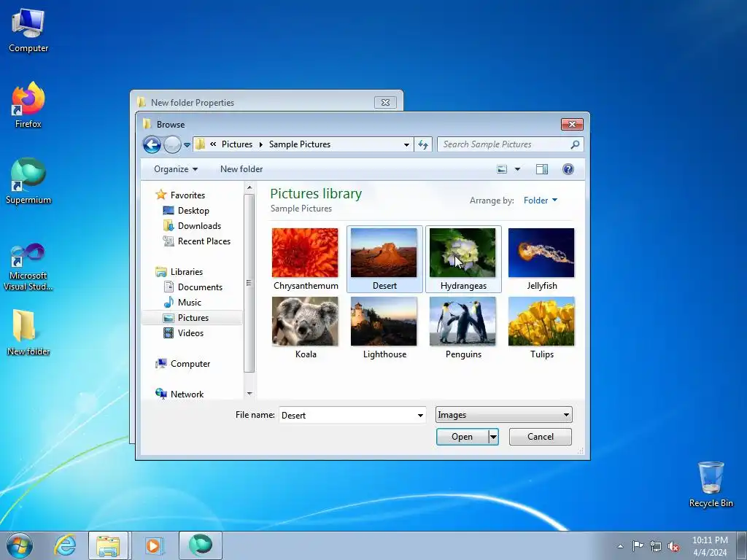Select the Penguins picture
This screenshot has height=560, width=747.
[x=463, y=327]
